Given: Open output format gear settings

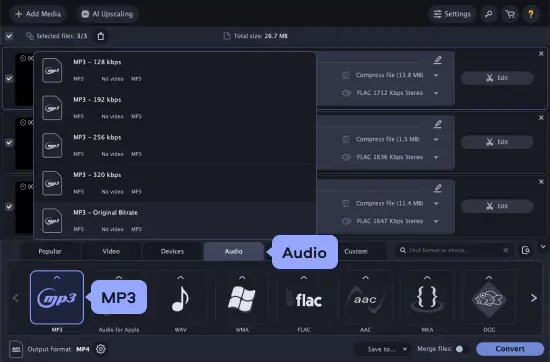Looking at the screenshot, I should pyautogui.click(x=101, y=349).
